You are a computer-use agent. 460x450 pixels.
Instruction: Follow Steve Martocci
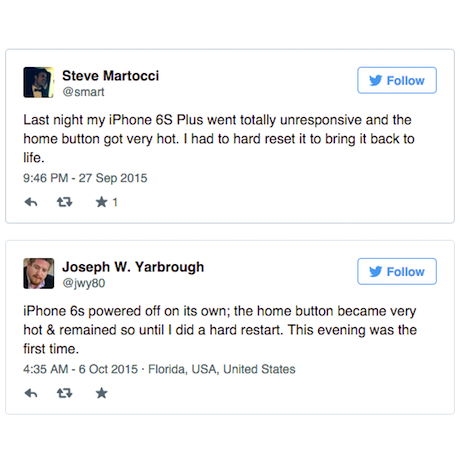point(397,80)
